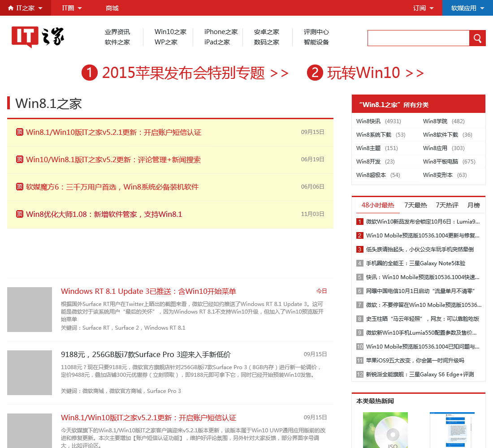Viewport: 493px width, 448px height.
Task: Open the 软媒应用 dropdown
Action: (467, 8)
